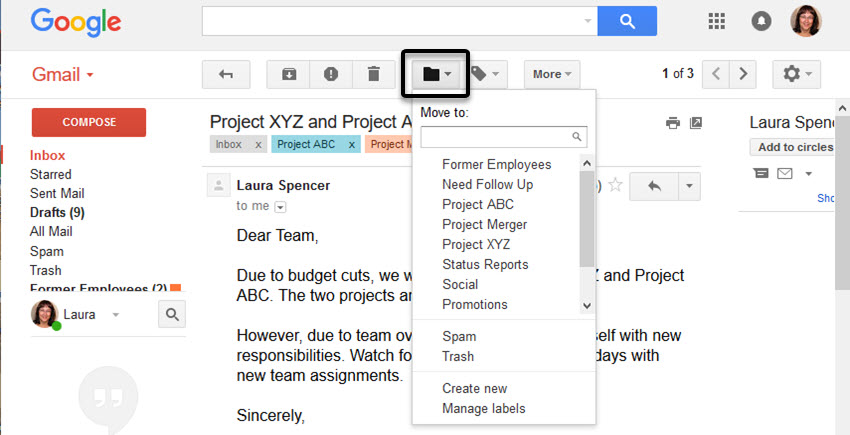The height and width of the screenshot is (435, 850).
Task: Open the notifications bell icon
Action: [761, 21]
